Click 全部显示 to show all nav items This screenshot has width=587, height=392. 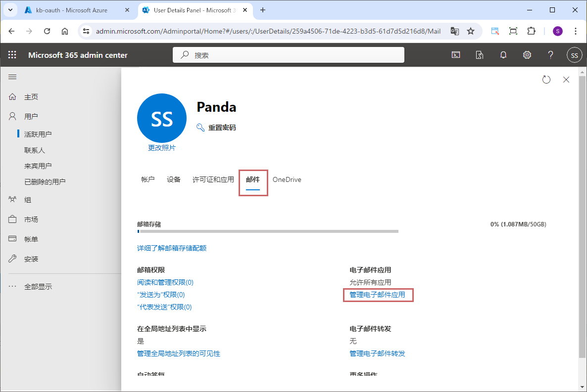tap(38, 286)
